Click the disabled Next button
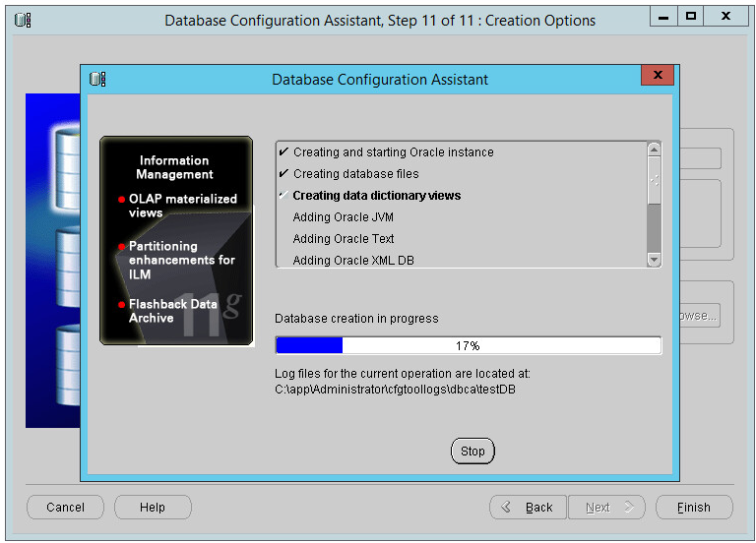Image resolution: width=756 pixels, height=543 pixels. click(x=606, y=507)
